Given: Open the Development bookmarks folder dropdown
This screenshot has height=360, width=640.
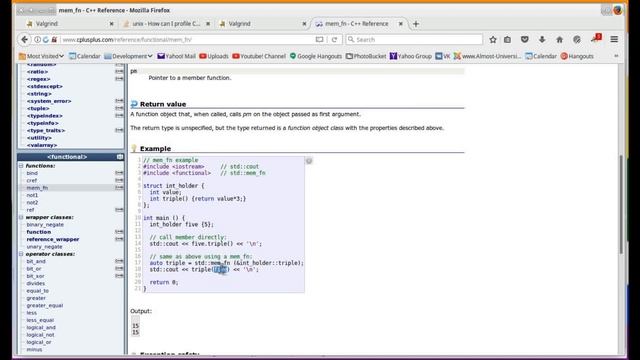Looking at the screenshot, I should point(128,56).
